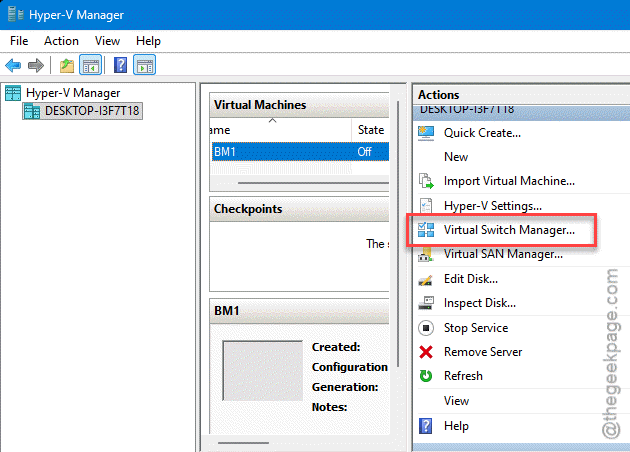Click the Virtual Machines horizontal scrollbar

click(313, 183)
